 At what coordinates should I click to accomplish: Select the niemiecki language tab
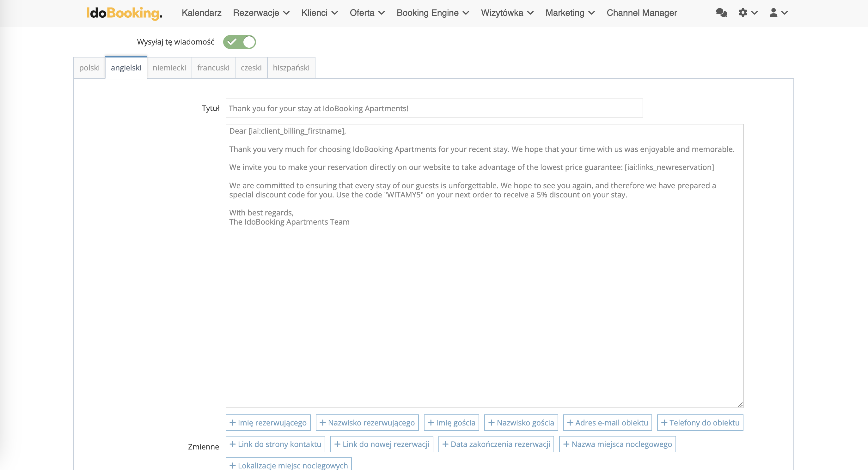coord(169,68)
